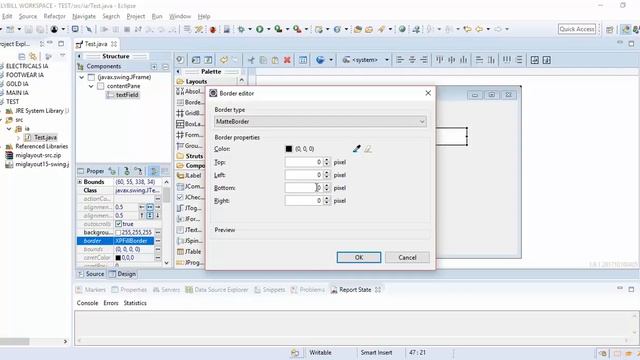640x360 pixels.
Task: Switch to the Report State tab
Action: [355, 290]
